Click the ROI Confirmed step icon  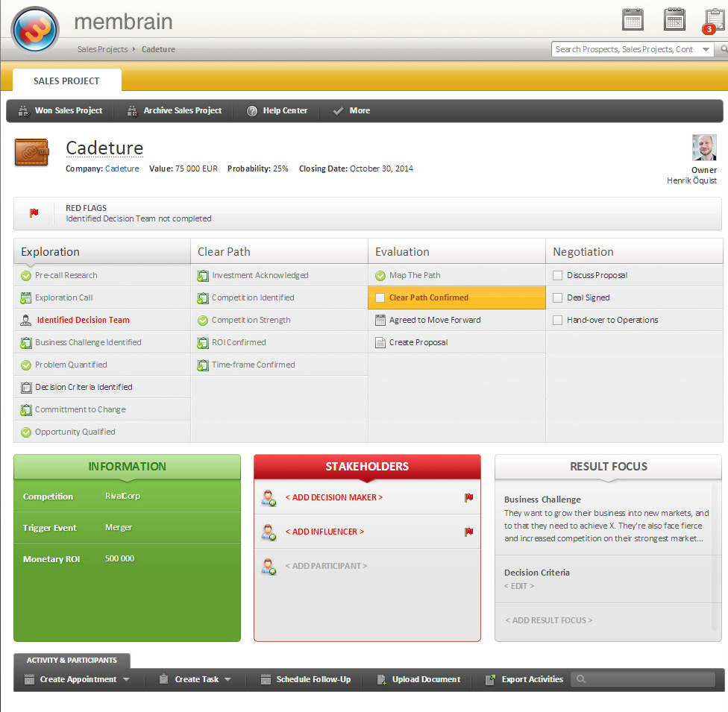click(x=203, y=342)
